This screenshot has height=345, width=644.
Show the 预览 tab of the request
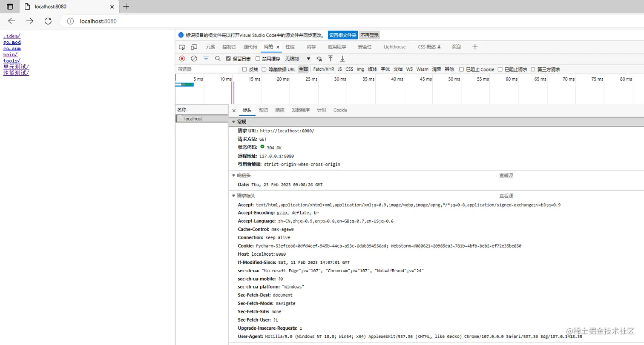click(x=264, y=110)
